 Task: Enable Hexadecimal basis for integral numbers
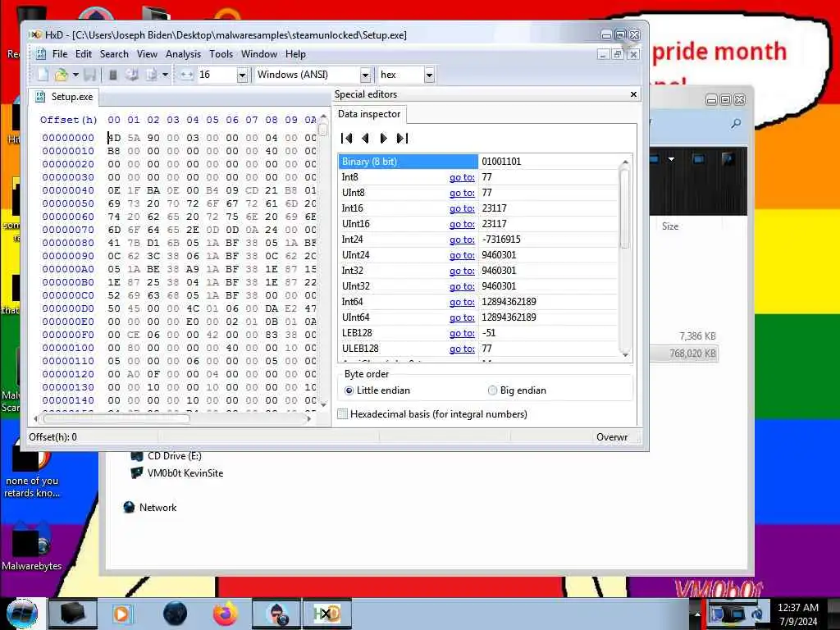coord(433,414)
